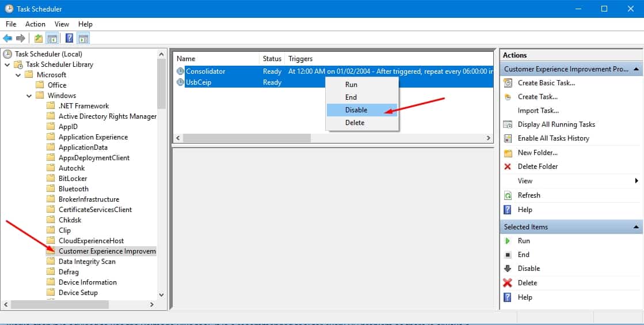The image size is (644, 325).
Task: Select the CloudExperienceHost folder
Action: (91, 241)
